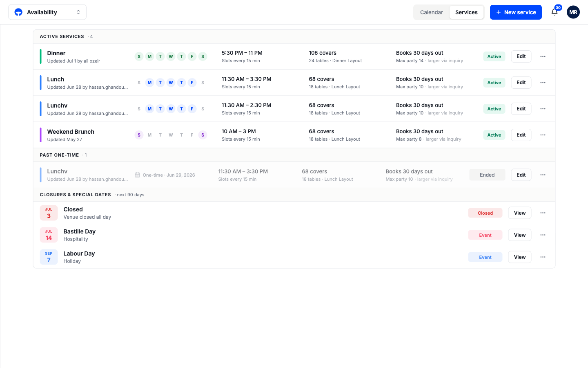This screenshot has height=368, width=588.
Task: Click the Ended status badge
Action: pyautogui.click(x=487, y=175)
